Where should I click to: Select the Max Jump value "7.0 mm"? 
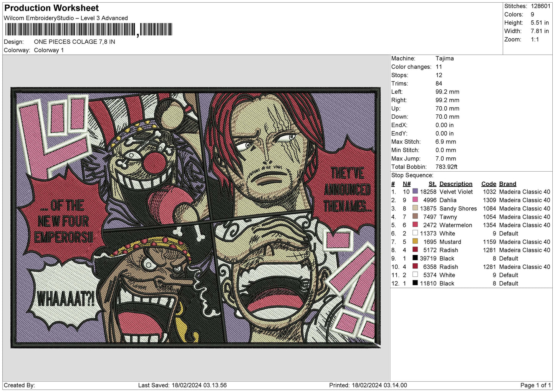[446, 159]
